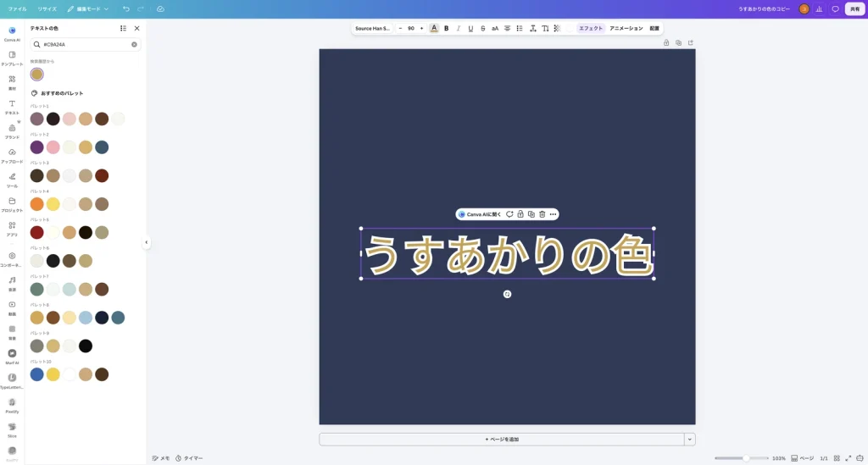The image size is (868, 465).
Task: Open the Canva AI sidebar icon
Action: pyautogui.click(x=12, y=33)
